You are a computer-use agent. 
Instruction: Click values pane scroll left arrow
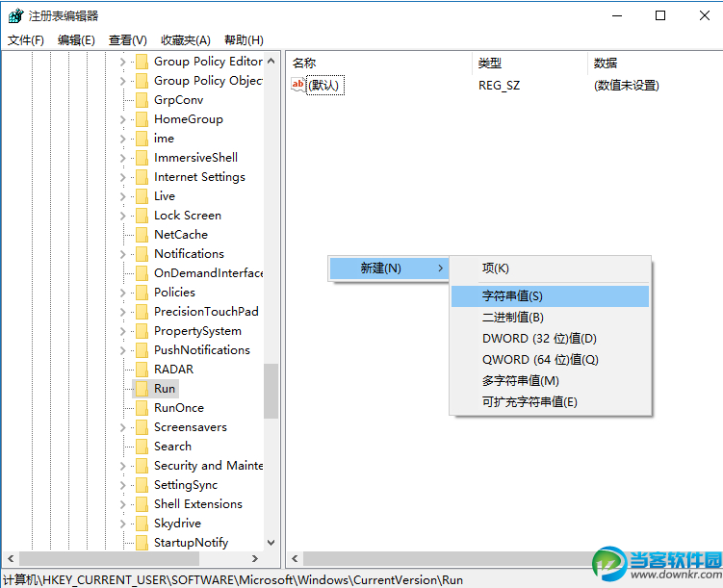tap(296, 559)
